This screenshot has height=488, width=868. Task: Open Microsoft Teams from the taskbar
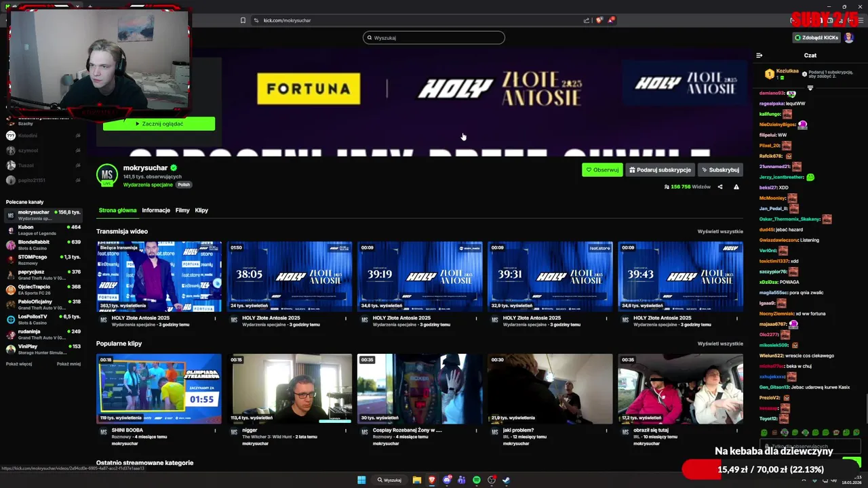[462, 480]
